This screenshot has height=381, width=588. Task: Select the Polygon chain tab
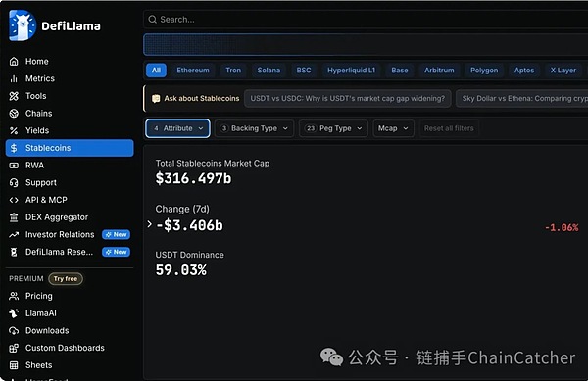tap(484, 71)
